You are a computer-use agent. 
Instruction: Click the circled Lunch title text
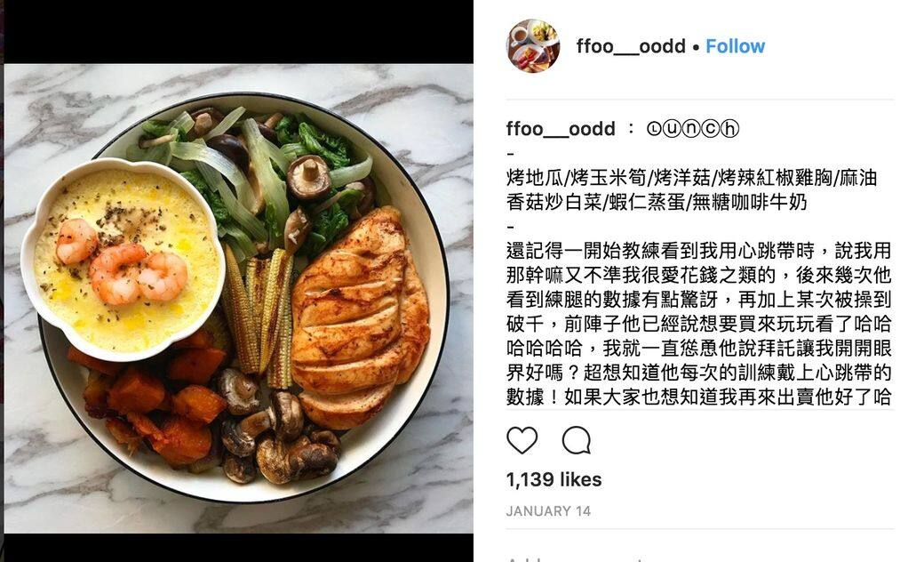click(692, 129)
